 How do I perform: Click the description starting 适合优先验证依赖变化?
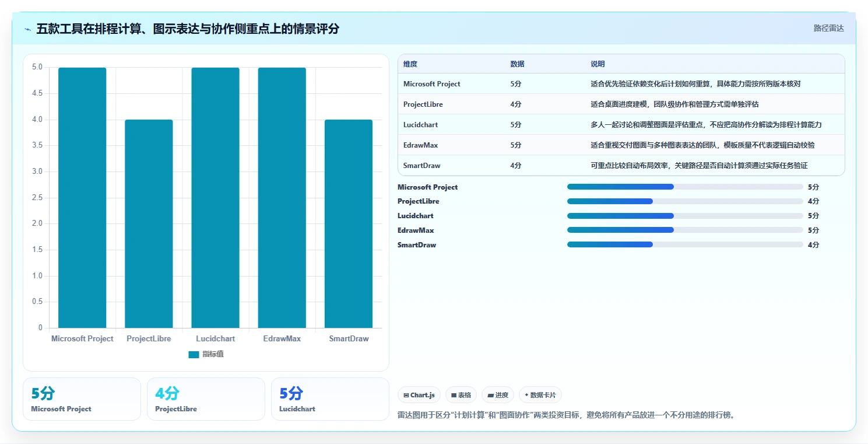695,84
